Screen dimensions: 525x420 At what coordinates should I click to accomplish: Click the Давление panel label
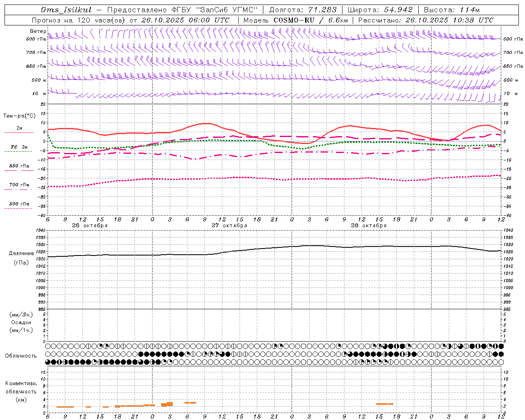click(x=21, y=253)
